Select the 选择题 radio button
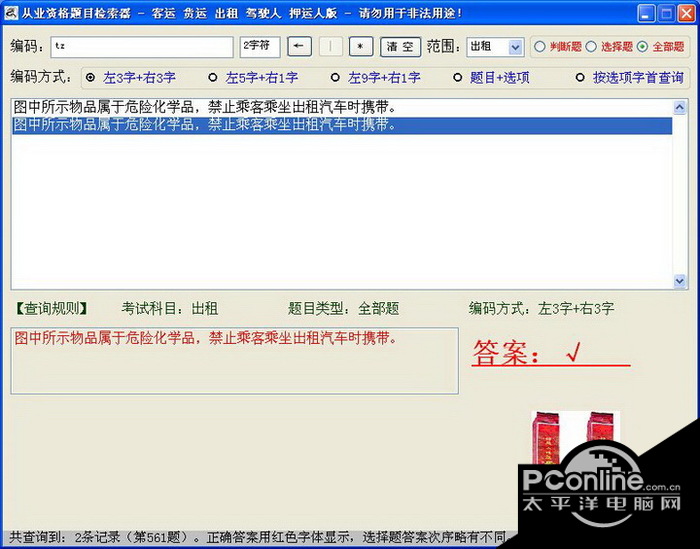Viewport: 700px width, 549px height. 591,46
